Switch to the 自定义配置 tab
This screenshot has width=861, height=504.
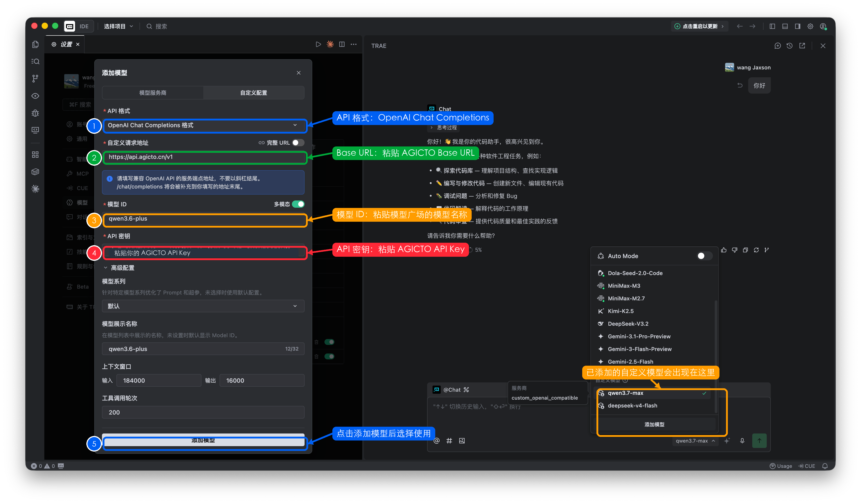(x=253, y=93)
